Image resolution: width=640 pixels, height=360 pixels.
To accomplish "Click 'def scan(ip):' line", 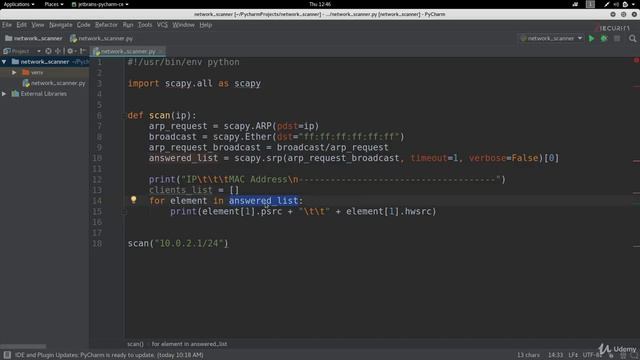I will (162, 116).
